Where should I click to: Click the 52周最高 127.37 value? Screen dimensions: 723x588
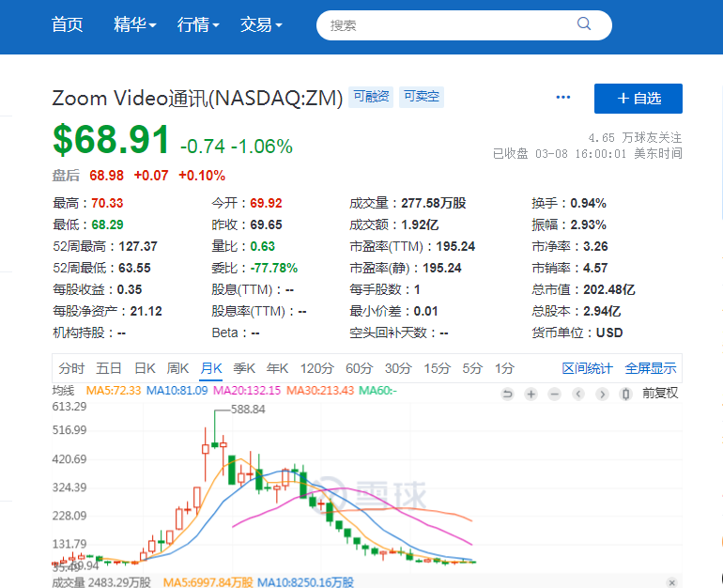[138, 246]
